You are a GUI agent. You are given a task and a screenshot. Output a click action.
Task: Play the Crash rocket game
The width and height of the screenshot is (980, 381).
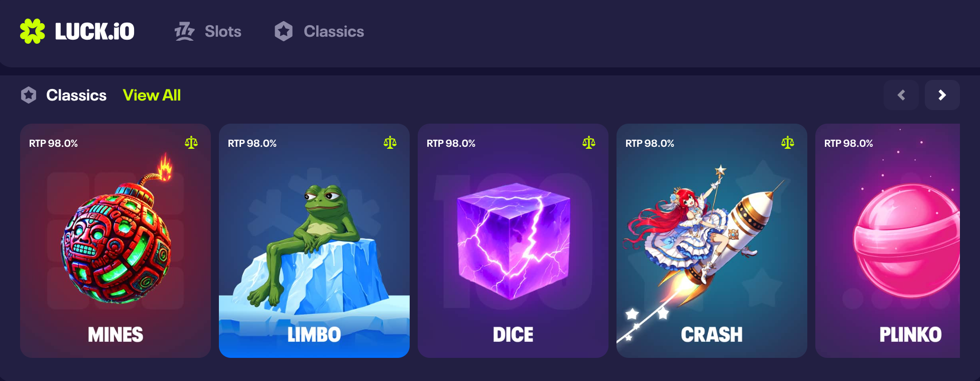tap(712, 241)
